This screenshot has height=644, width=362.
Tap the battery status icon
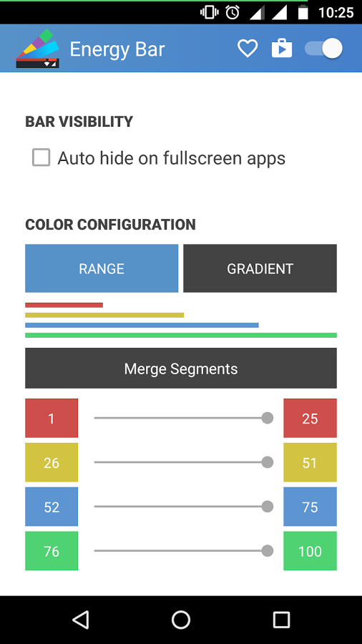point(303,12)
